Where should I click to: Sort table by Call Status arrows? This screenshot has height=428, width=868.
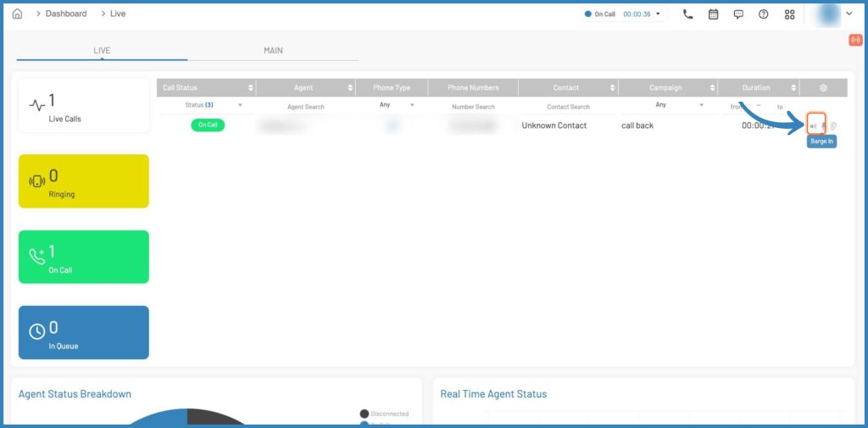(251, 87)
